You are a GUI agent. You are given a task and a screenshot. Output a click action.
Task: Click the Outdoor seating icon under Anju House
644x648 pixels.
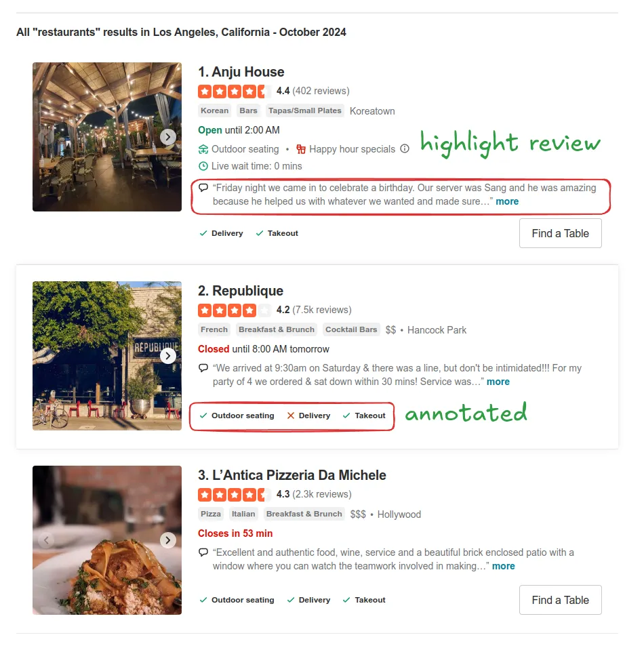[x=203, y=149]
